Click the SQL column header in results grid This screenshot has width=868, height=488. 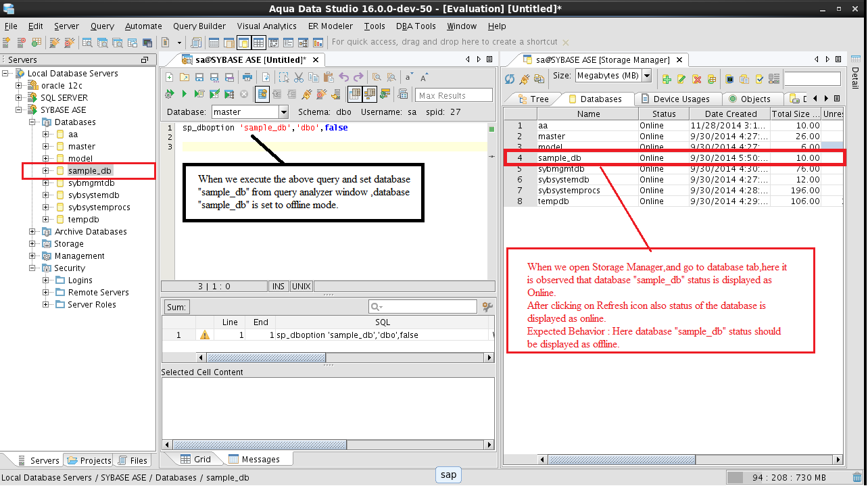point(382,322)
